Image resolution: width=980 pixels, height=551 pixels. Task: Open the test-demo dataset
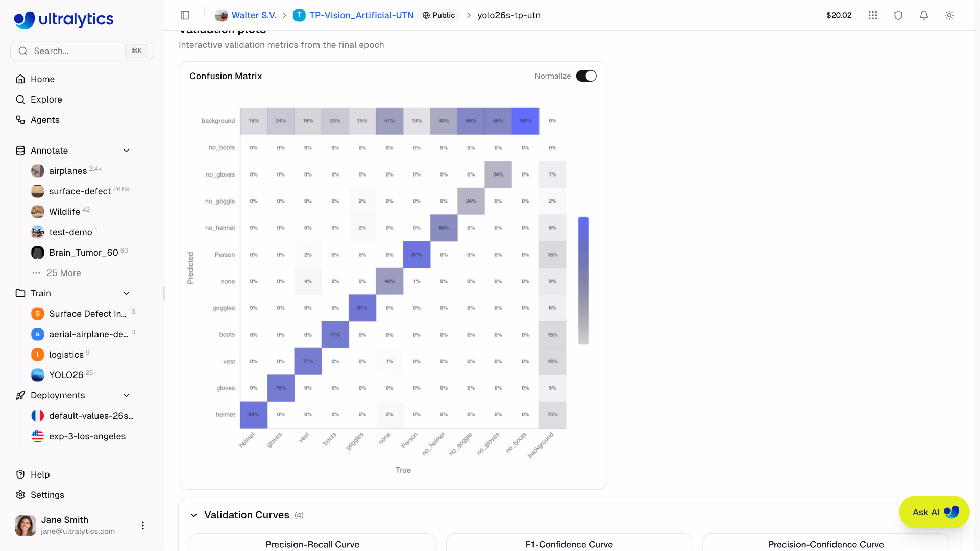70,232
